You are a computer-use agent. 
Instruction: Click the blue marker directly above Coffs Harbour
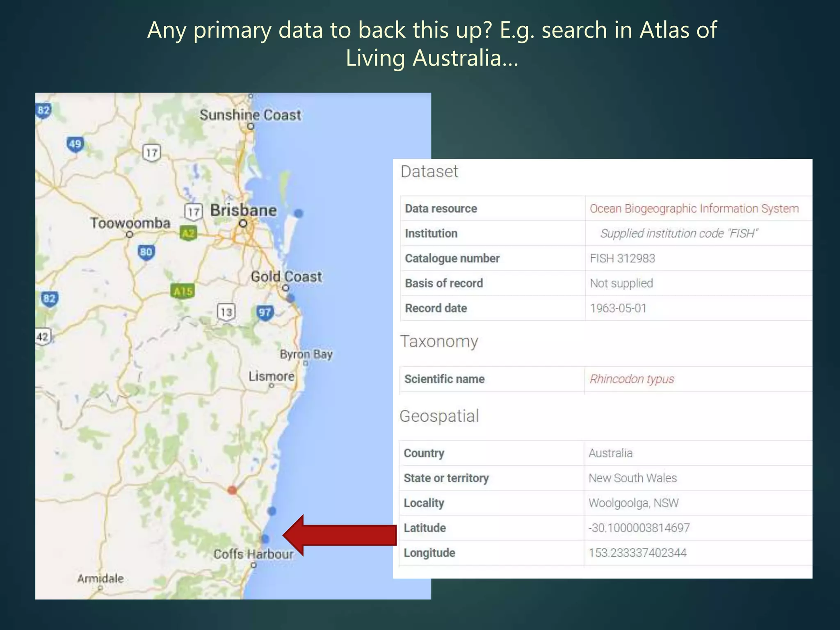[265, 539]
